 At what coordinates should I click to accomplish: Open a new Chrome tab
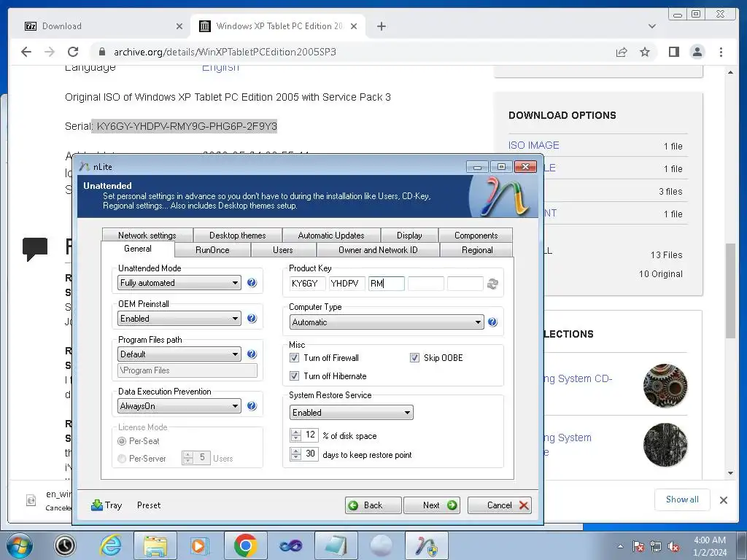tap(381, 26)
